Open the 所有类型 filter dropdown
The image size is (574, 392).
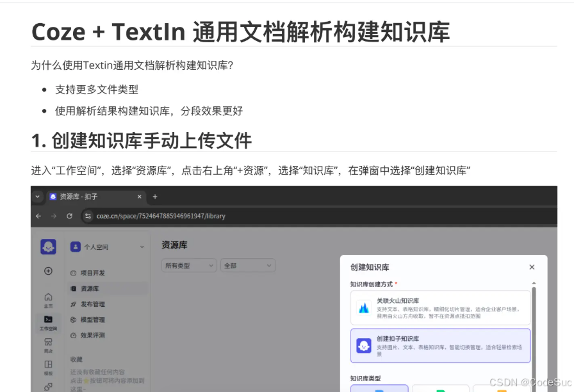189,266
